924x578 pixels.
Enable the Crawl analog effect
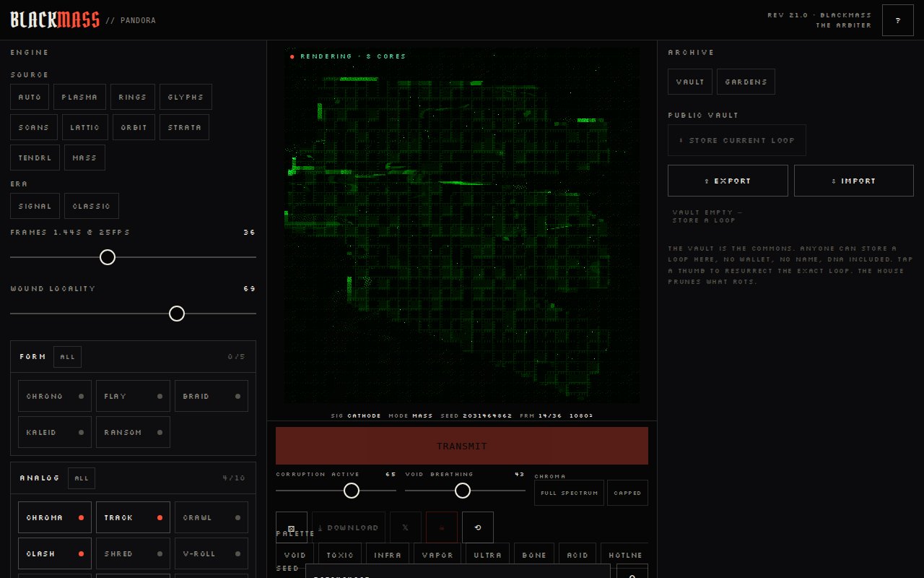(x=212, y=517)
